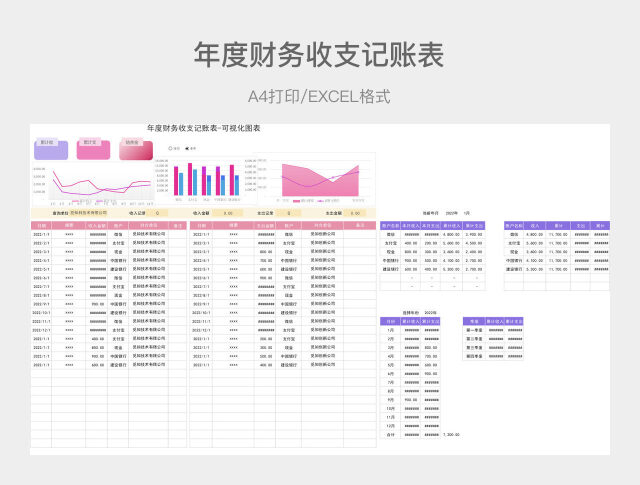Click the 账户名称 header of the first purple table
The width and height of the screenshot is (640, 485).
pyautogui.click(x=390, y=226)
